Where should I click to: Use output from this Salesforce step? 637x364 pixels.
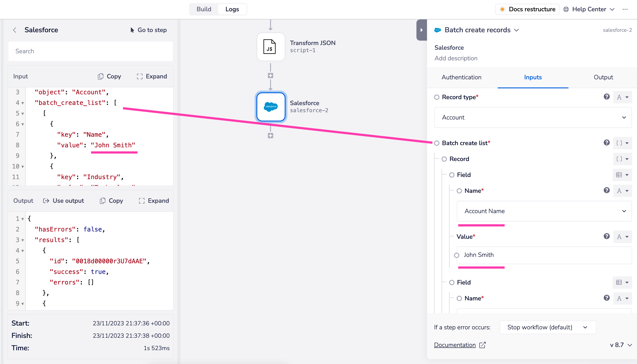[63, 201]
